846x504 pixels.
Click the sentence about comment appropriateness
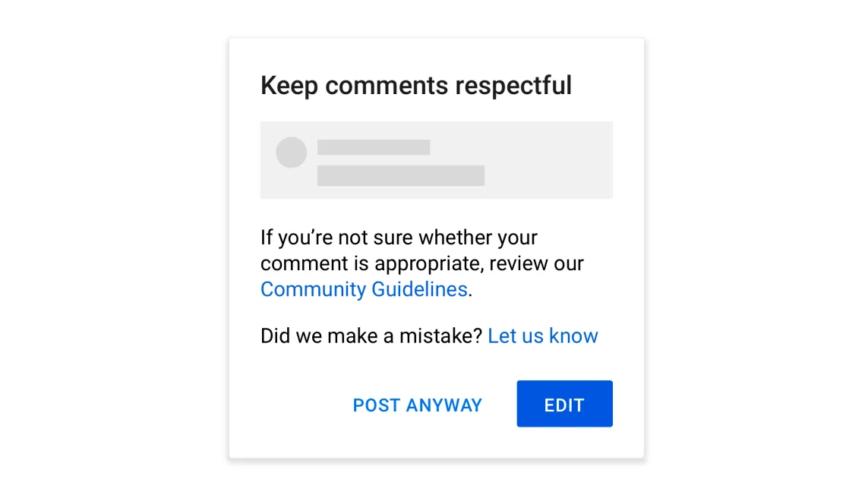tap(421, 263)
